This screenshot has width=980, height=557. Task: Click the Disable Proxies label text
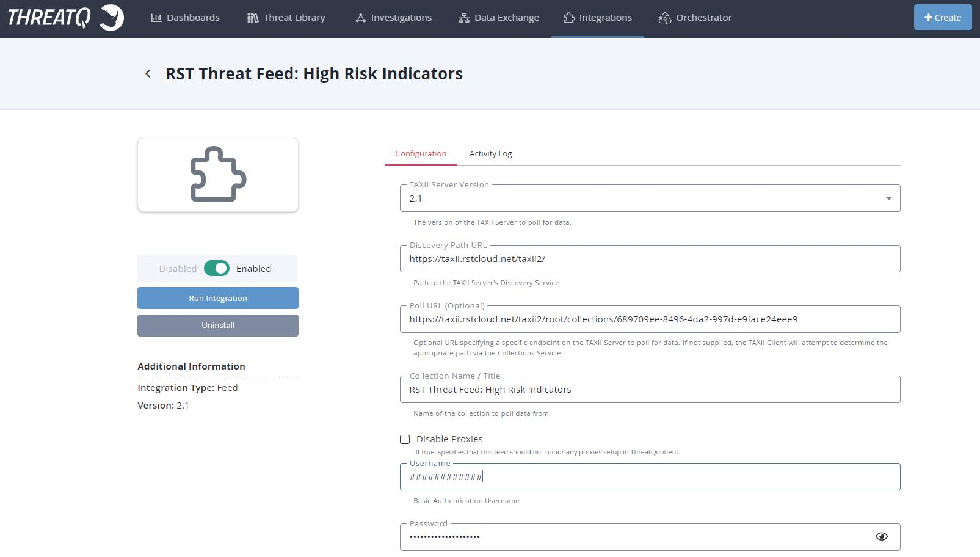[449, 439]
